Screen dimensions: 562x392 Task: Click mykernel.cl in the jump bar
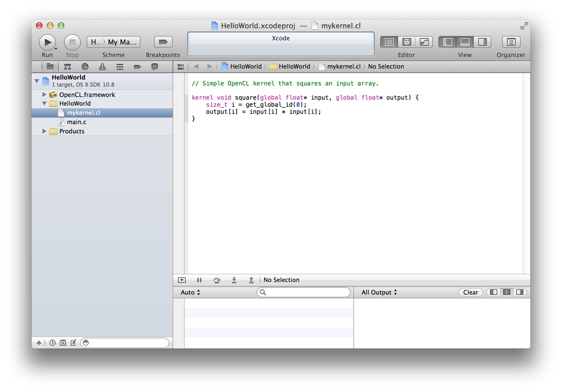coord(343,67)
